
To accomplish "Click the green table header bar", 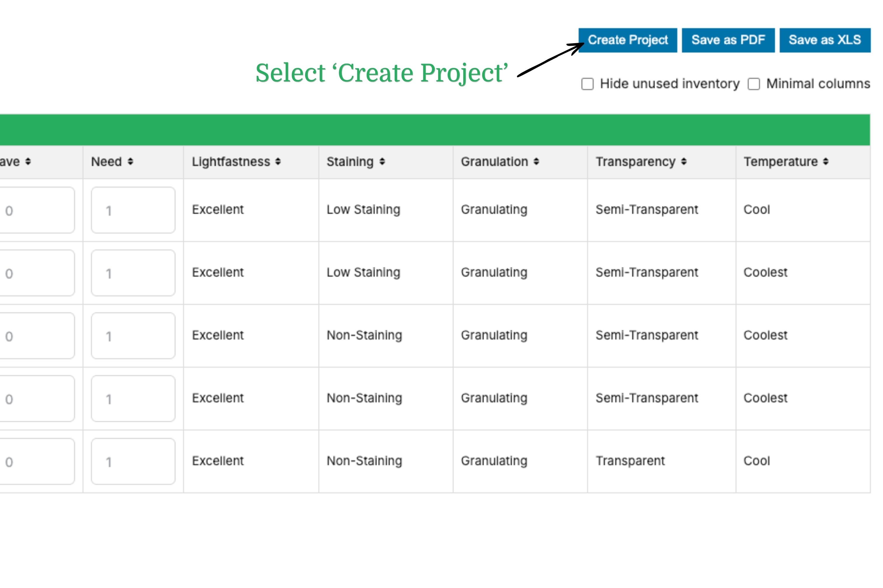I will click(435, 130).
